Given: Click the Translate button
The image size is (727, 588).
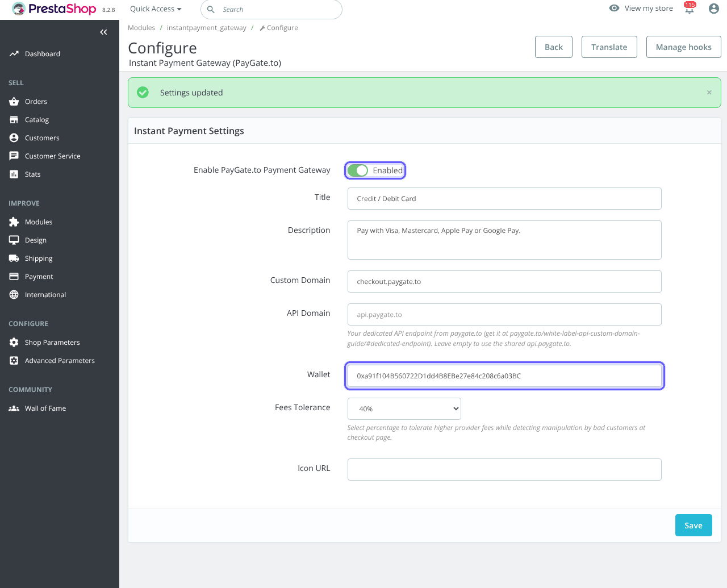Looking at the screenshot, I should point(609,47).
